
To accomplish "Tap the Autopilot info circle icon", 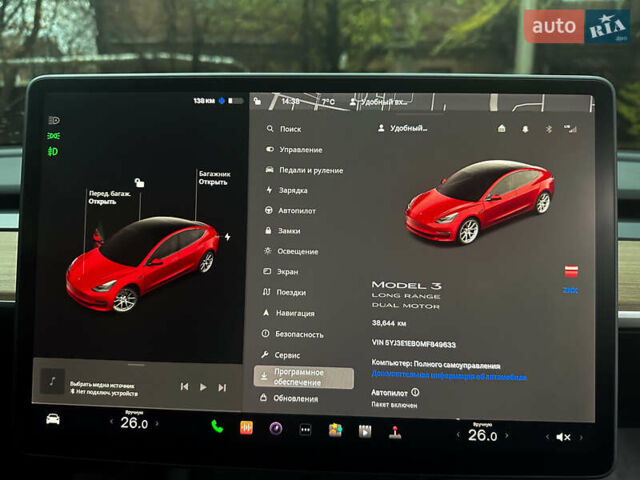I will [415, 392].
